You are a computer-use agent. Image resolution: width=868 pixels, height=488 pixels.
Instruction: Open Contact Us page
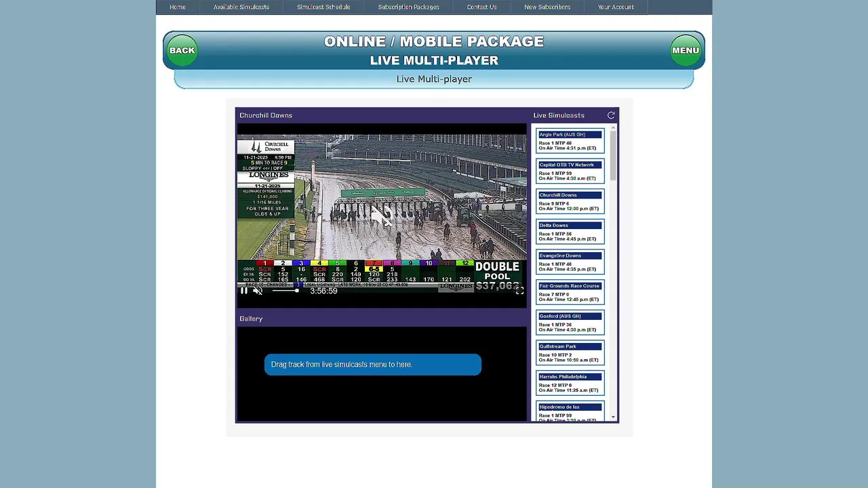pos(481,7)
